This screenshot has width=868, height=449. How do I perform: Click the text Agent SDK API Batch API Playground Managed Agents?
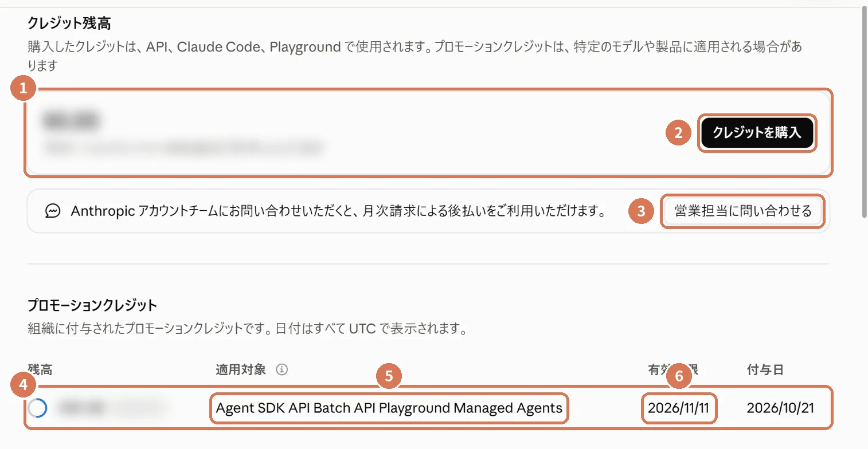(x=389, y=408)
